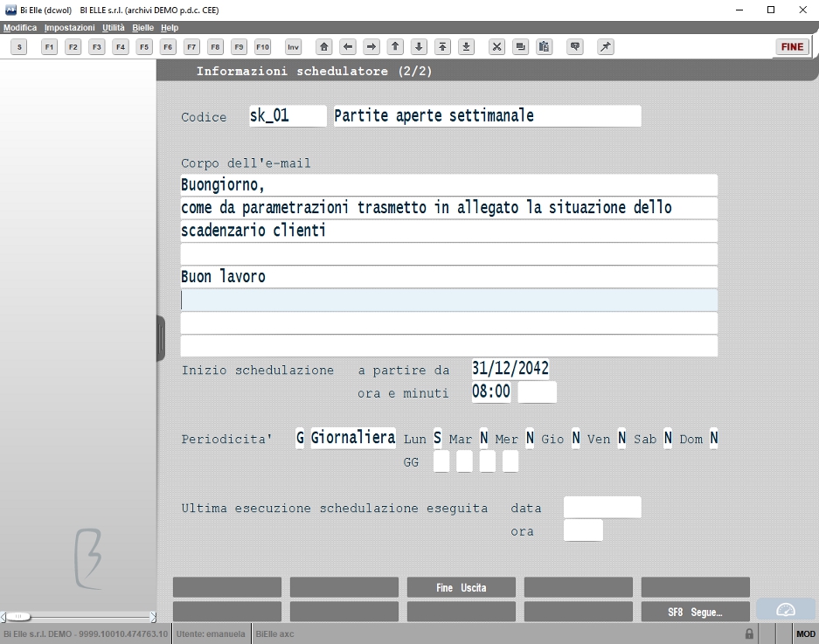Click the F6 toolbar key
819x644 pixels.
(168, 47)
